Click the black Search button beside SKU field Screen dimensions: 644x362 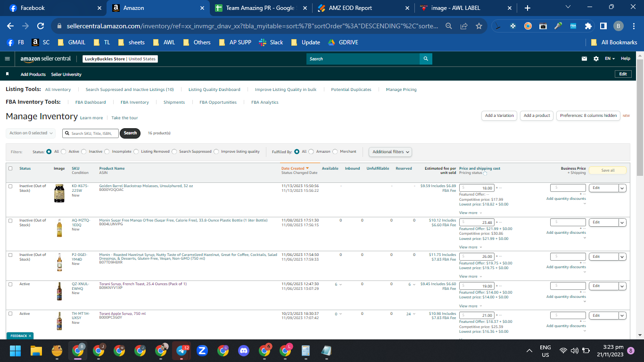131,133
